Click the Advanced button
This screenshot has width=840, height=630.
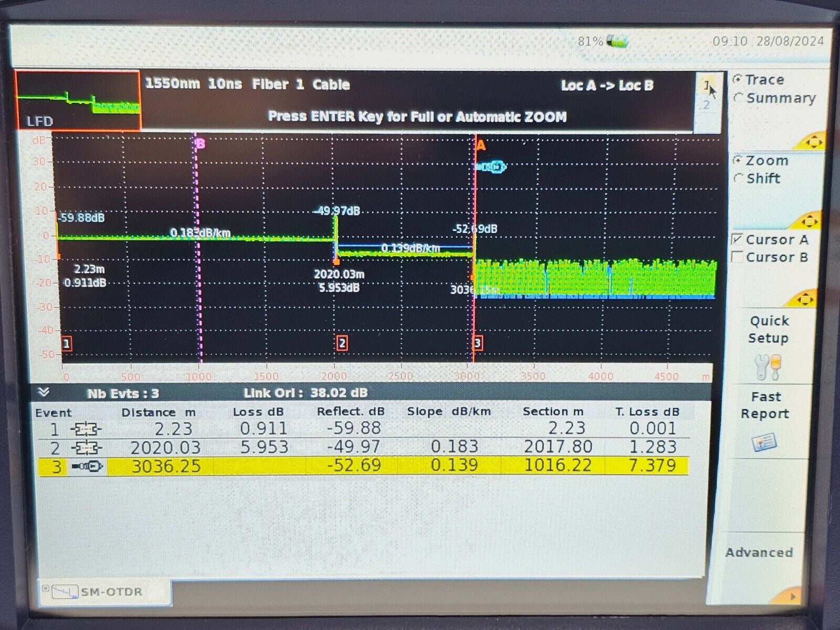[760, 553]
